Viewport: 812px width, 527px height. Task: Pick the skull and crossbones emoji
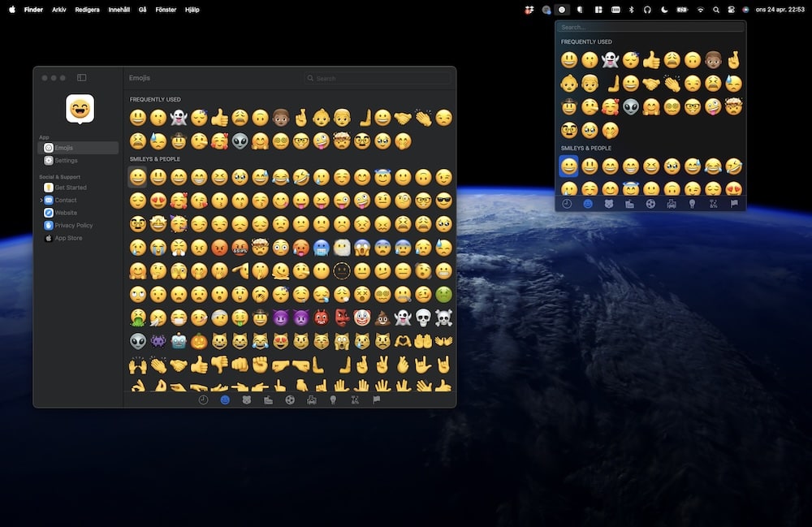point(444,317)
